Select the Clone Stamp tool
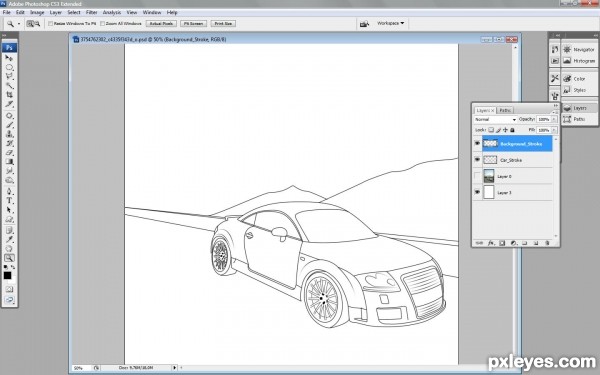The width and height of the screenshot is (600, 375). pos(9,134)
